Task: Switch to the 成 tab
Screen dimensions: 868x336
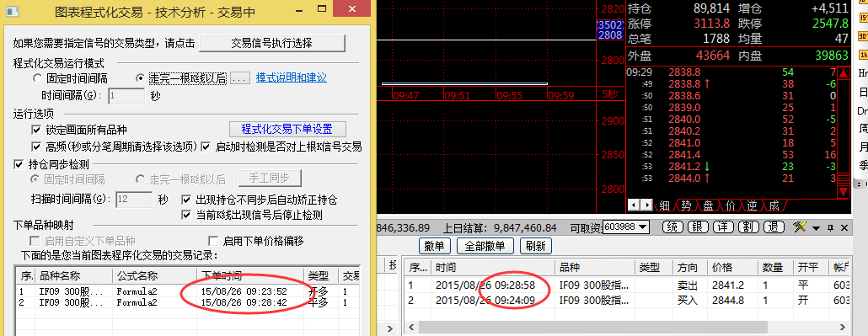Action: click(x=774, y=205)
